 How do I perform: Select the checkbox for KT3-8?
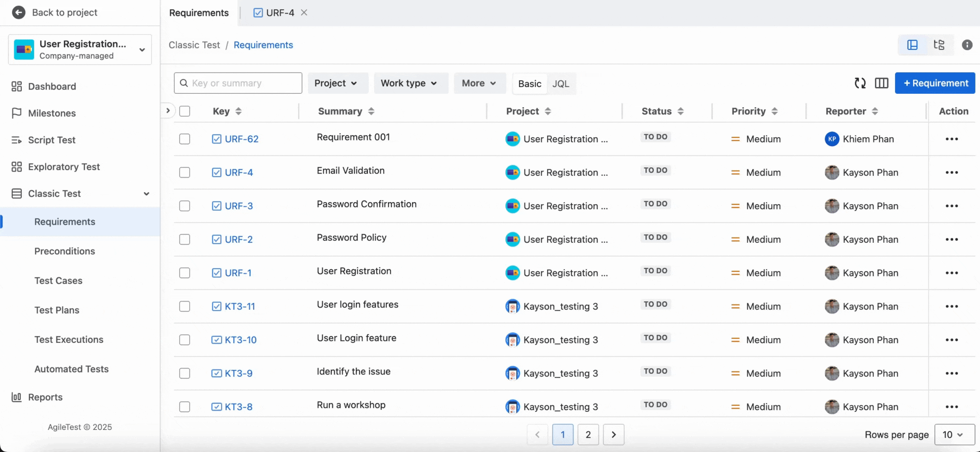(184, 406)
